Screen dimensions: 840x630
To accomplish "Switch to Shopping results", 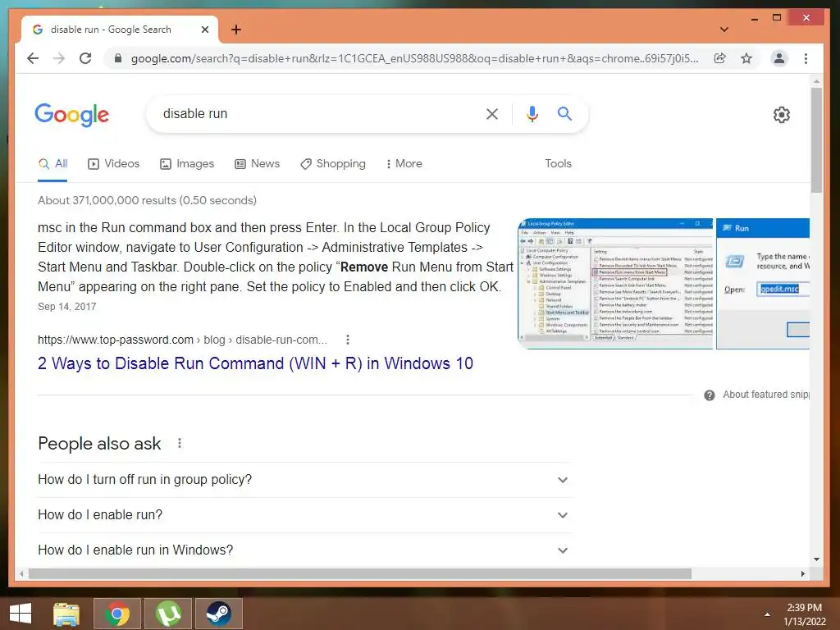I will pos(333,164).
